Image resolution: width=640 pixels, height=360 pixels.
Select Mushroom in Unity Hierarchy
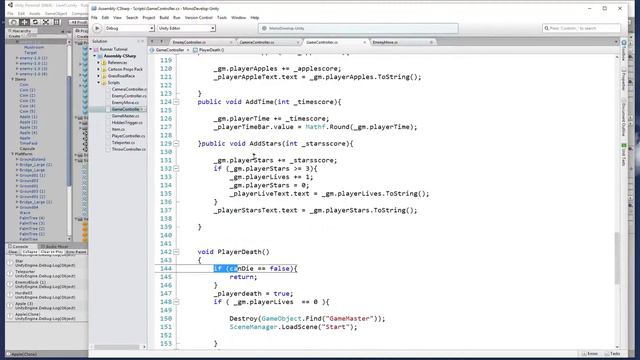34,47
